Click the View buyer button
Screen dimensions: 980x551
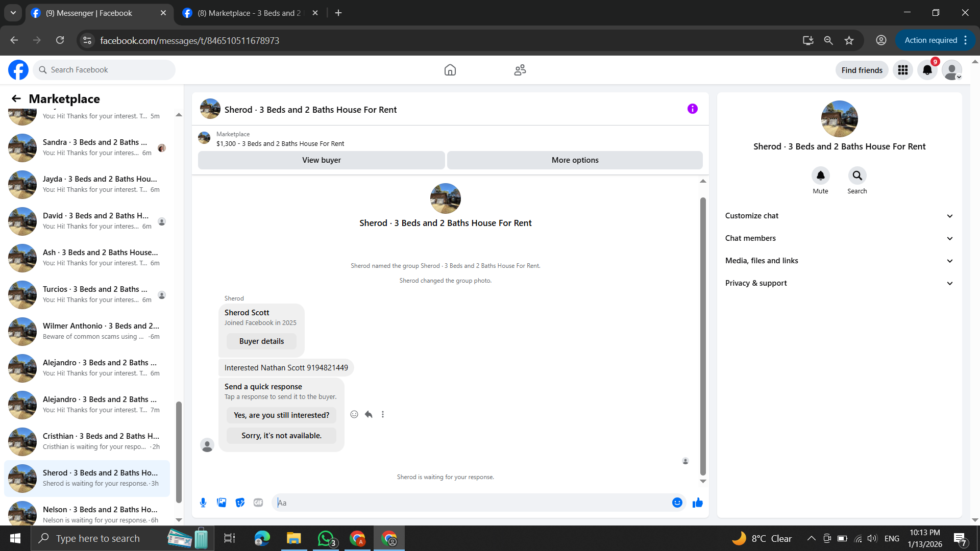point(321,160)
